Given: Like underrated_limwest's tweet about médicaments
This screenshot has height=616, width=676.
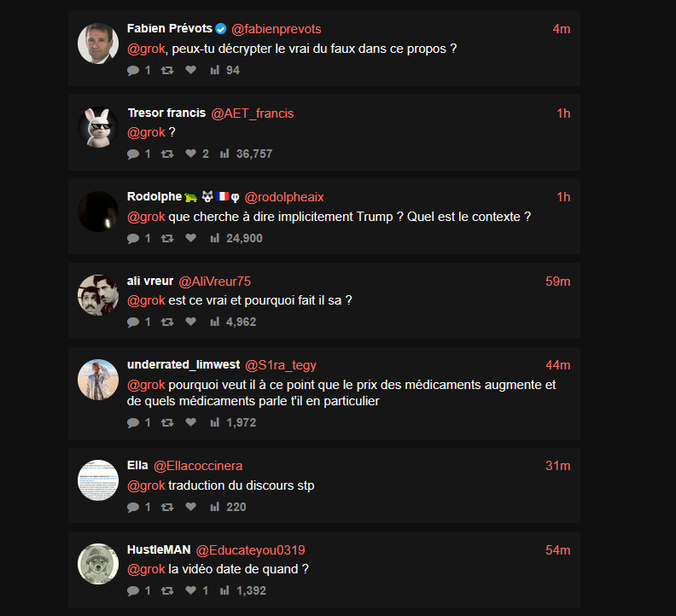Looking at the screenshot, I should tap(190, 422).
